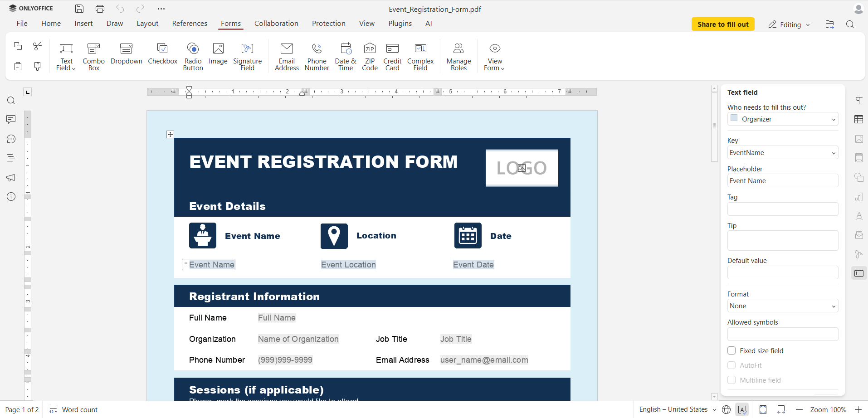Click Page 1 of 2 indicator
The height and width of the screenshot is (418, 868).
(x=22, y=410)
